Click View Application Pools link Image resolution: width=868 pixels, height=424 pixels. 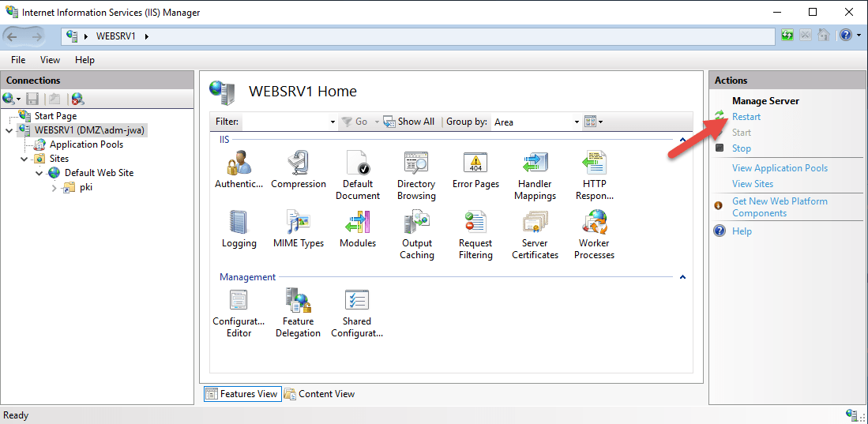click(780, 168)
